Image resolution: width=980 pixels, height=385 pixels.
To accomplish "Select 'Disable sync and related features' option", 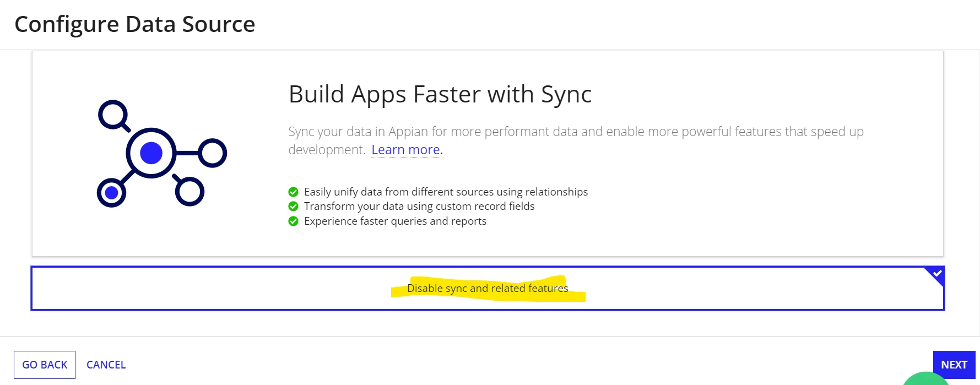I will (488, 289).
